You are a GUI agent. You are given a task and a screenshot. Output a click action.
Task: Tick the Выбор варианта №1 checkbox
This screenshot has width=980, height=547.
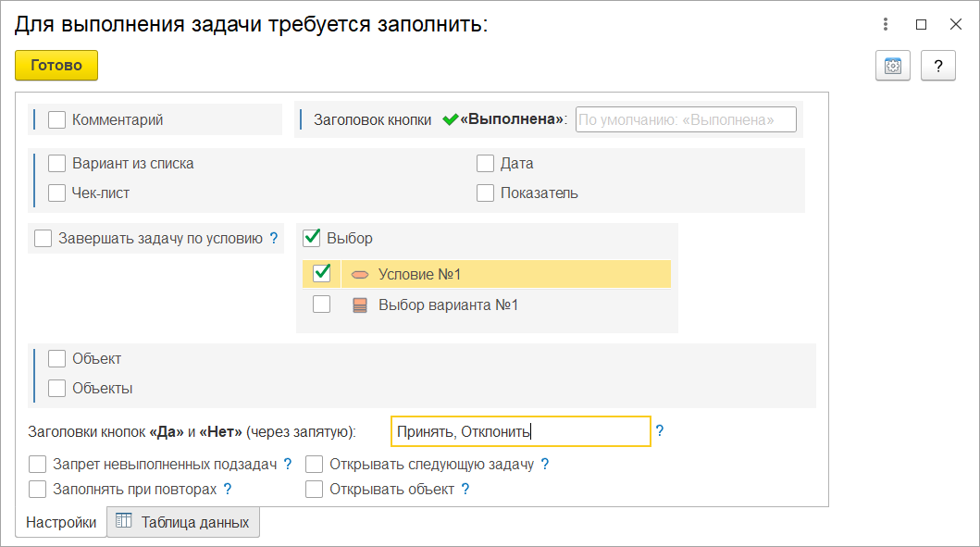(322, 305)
